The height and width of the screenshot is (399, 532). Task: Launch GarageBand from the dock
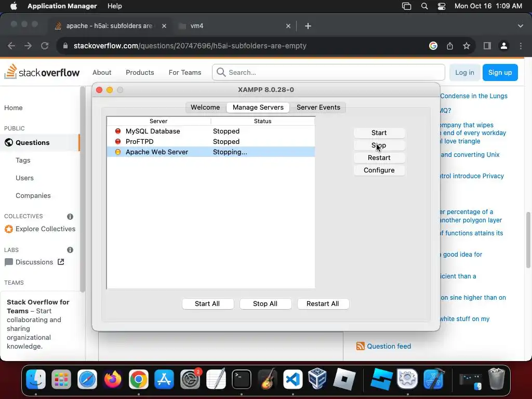point(267,379)
